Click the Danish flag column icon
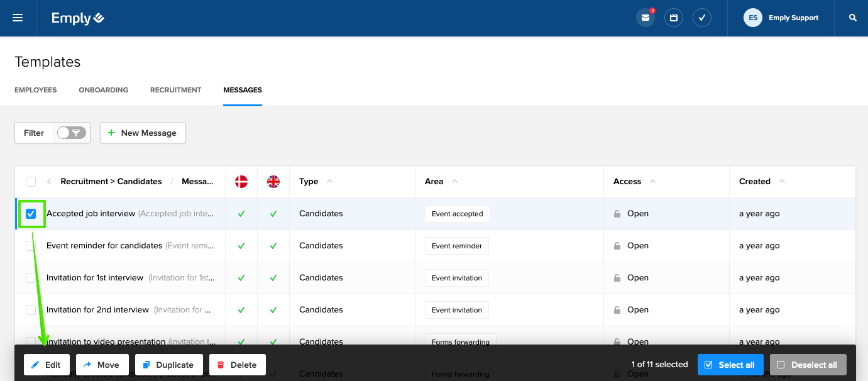Screen dimensions: 868x381 pos(241,182)
